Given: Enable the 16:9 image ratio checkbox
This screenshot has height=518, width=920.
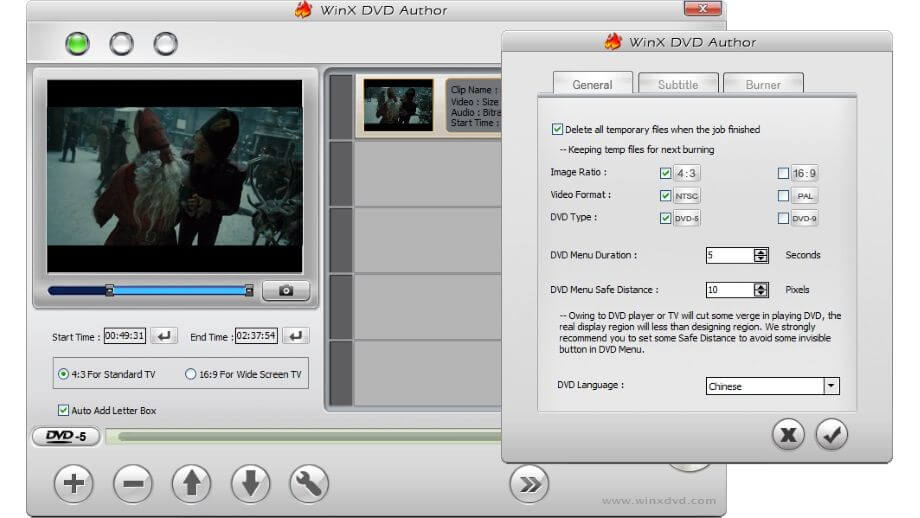Looking at the screenshot, I should (x=783, y=173).
